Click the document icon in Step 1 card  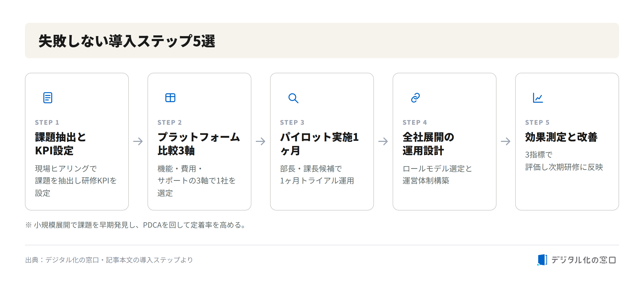click(48, 98)
